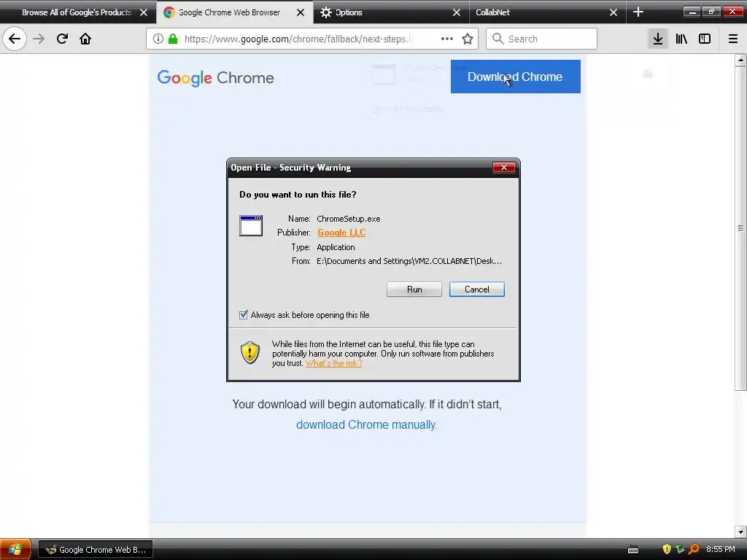Close the Open File Security Warning dialog
The height and width of the screenshot is (560, 747).
503,167
